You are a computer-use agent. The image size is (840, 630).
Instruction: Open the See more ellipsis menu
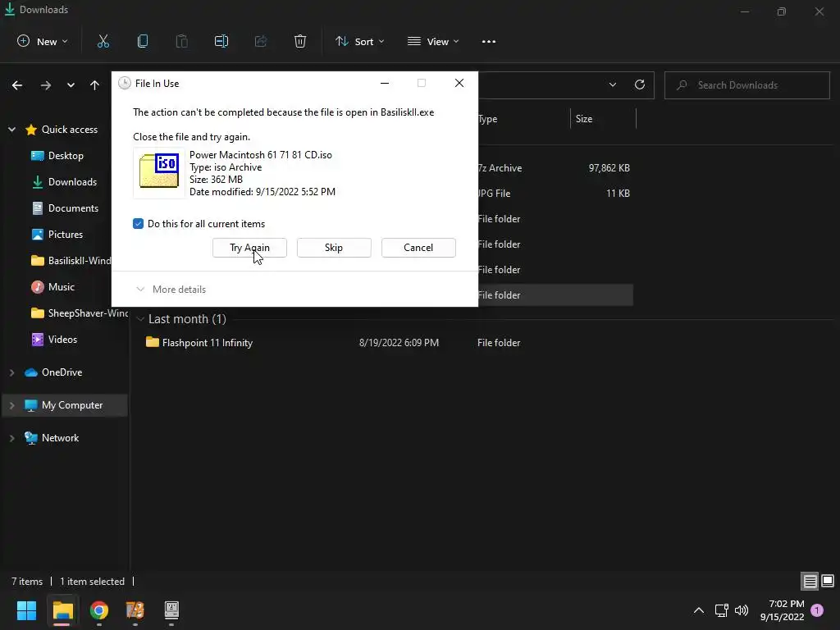(x=489, y=41)
